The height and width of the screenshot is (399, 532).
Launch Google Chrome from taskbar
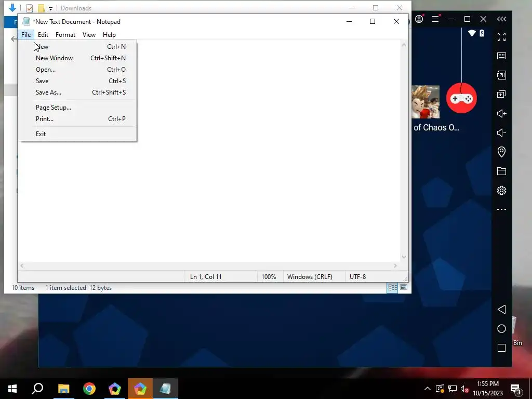pyautogui.click(x=89, y=389)
